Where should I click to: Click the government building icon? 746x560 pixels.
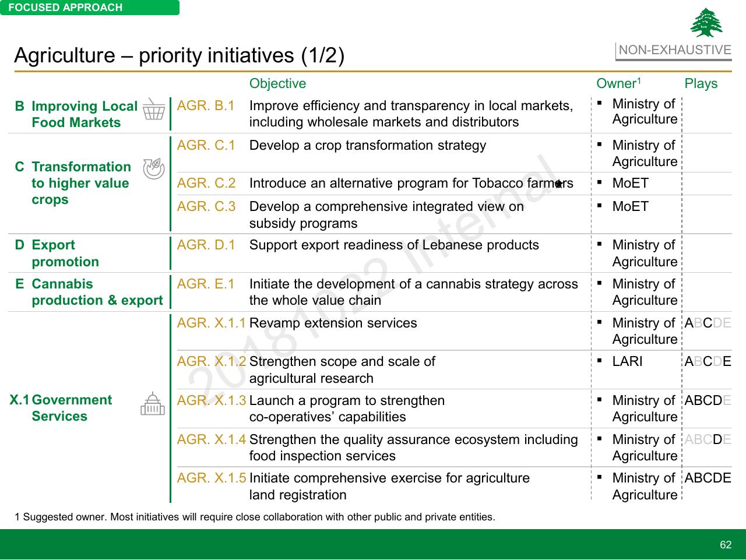pyautogui.click(x=153, y=403)
